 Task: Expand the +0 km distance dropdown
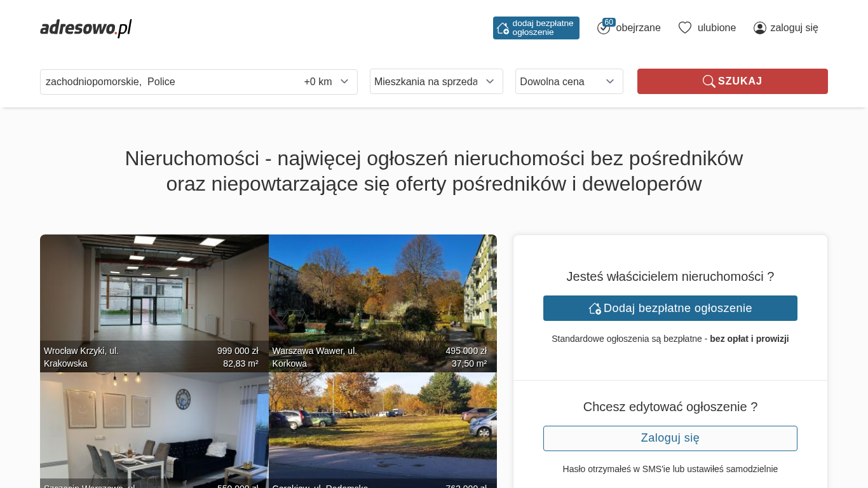327,81
